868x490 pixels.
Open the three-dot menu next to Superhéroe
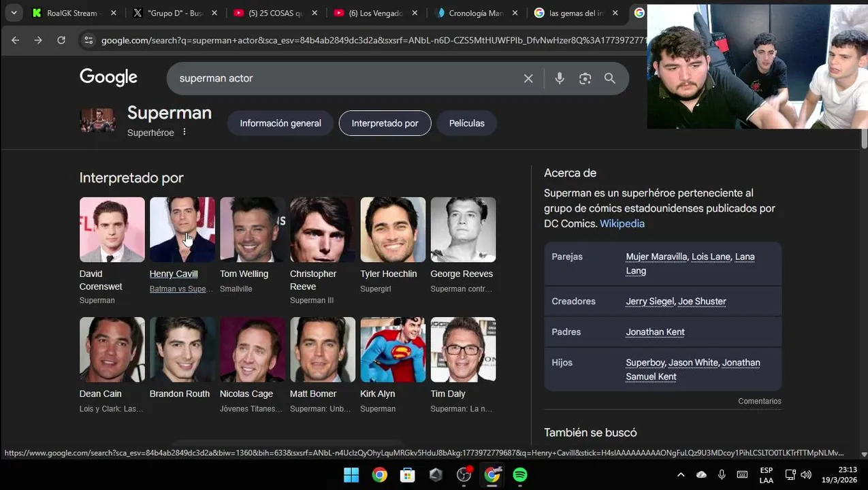tap(184, 132)
